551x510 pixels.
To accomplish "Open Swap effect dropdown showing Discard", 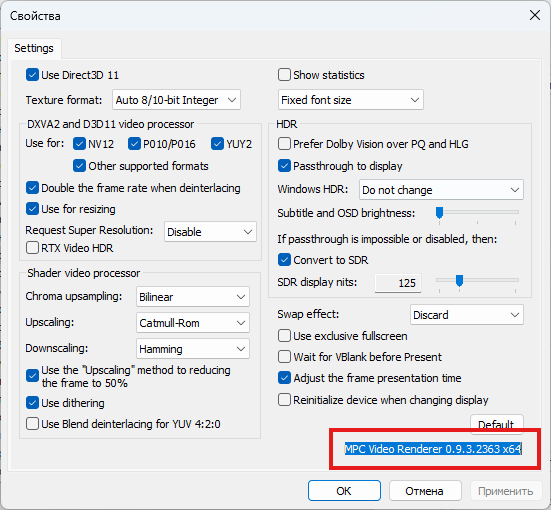I will tap(467, 315).
